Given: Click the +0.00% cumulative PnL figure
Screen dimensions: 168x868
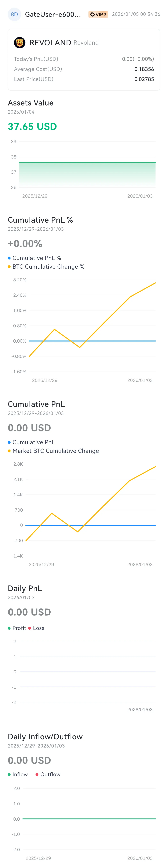Looking at the screenshot, I should (x=25, y=244).
